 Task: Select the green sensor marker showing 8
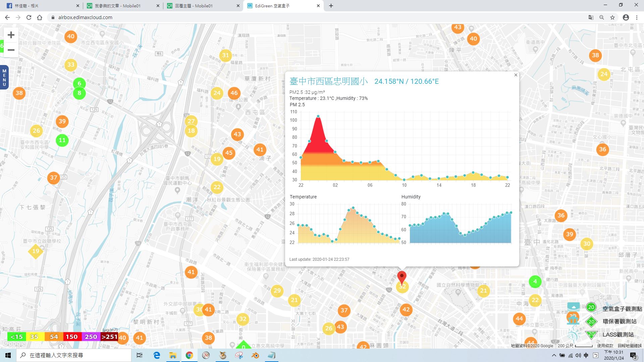coord(79,93)
